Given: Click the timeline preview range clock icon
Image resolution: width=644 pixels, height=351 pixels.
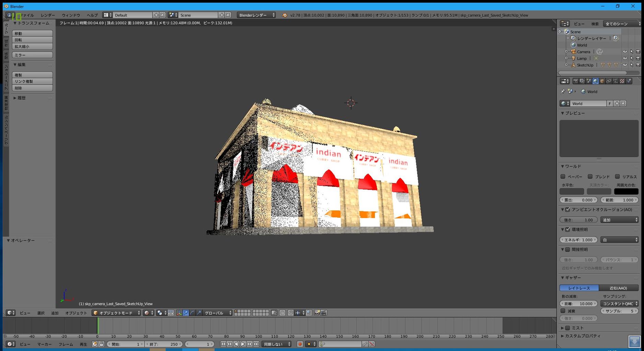Looking at the screenshot, I should (95, 344).
